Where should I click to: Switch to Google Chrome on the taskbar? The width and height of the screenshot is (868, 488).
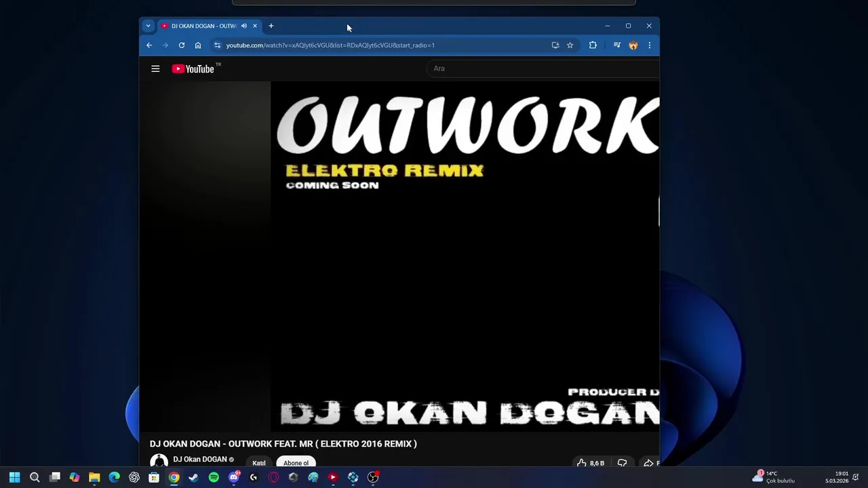tap(174, 477)
